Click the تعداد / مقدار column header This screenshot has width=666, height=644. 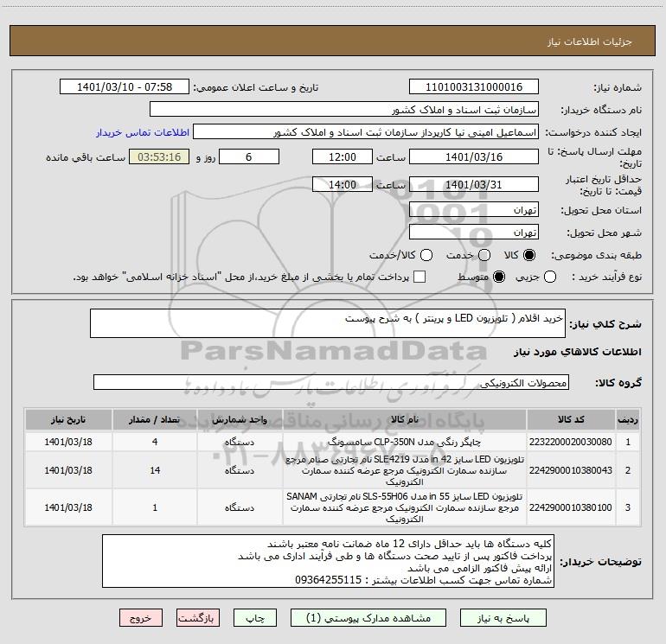click(155, 419)
